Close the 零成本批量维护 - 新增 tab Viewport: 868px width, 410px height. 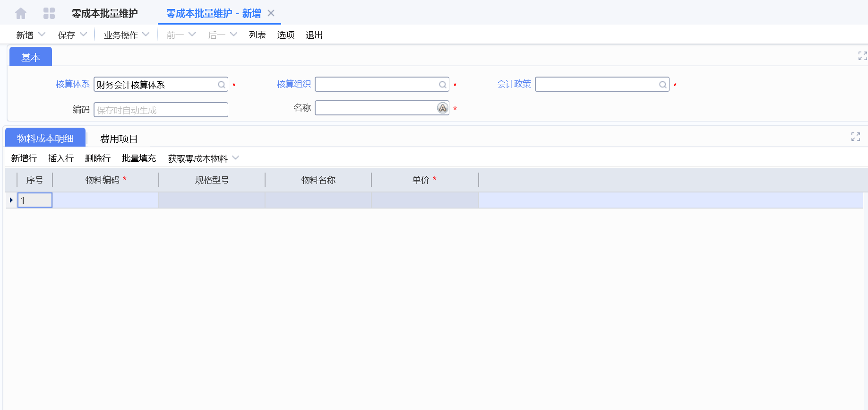(271, 13)
